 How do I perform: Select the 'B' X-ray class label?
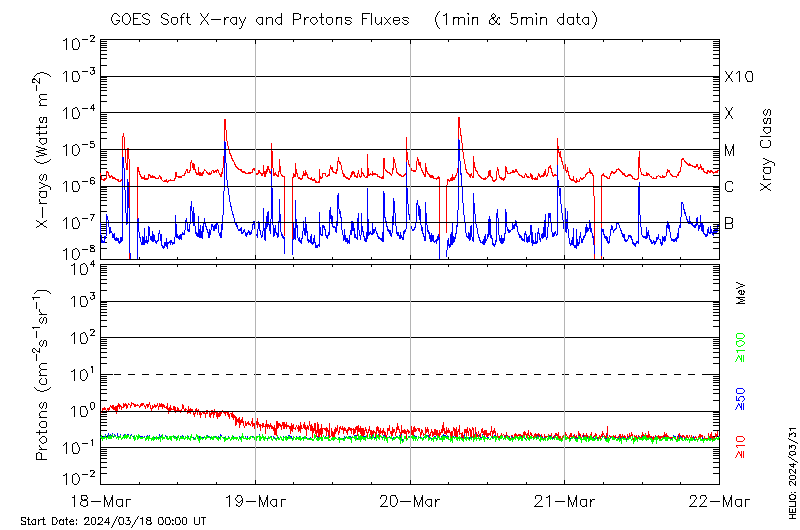click(729, 223)
